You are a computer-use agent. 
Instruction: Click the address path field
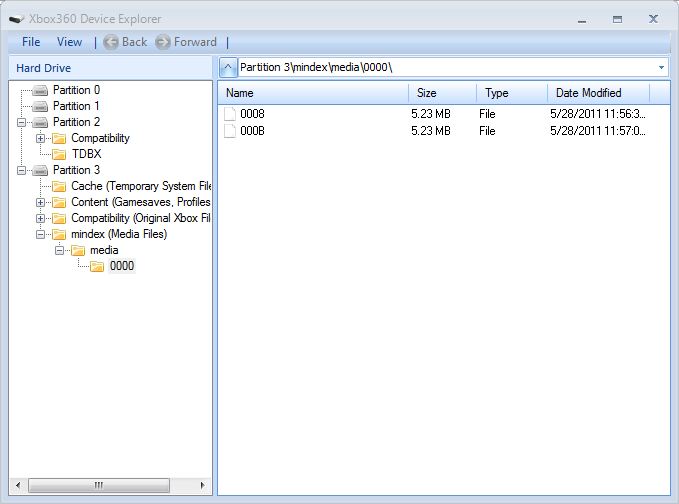click(x=447, y=67)
